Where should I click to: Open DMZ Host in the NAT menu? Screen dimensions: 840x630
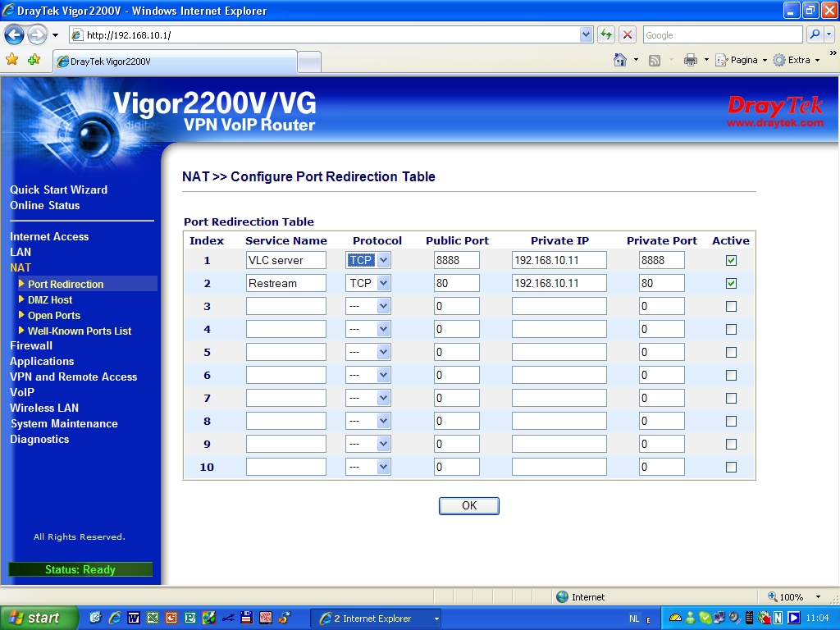click(50, 300)
